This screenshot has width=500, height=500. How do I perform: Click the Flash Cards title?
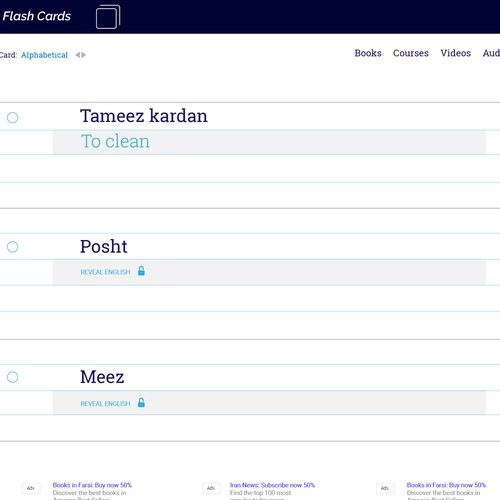click(37, 16)
